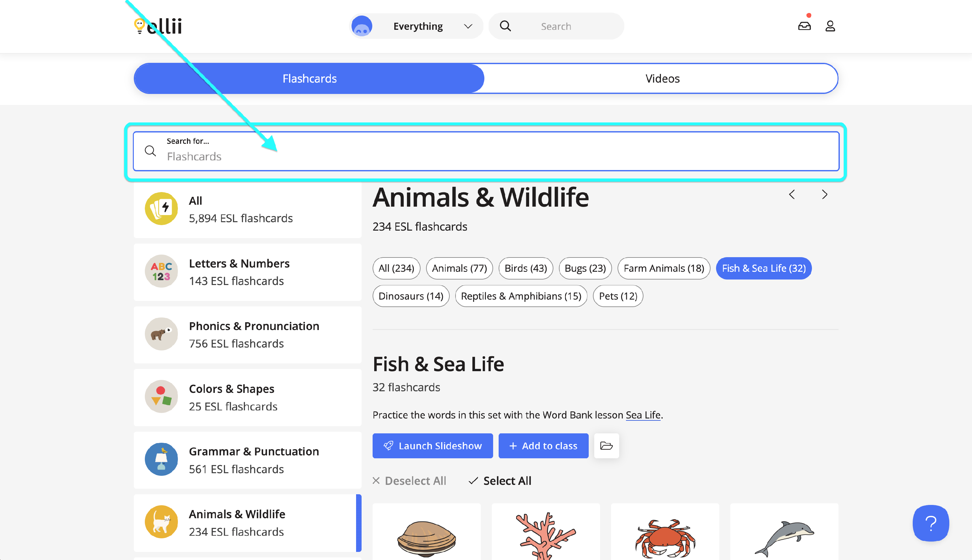Open the user profile icon
The height and width of the screenshot is (560, 972).
pyautogui.click(x=830, y=26)
